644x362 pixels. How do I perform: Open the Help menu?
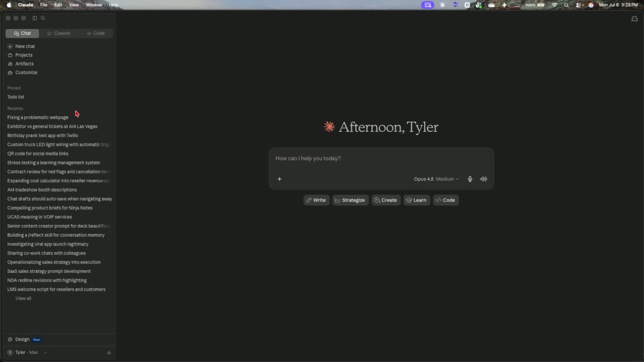[114, 5]
